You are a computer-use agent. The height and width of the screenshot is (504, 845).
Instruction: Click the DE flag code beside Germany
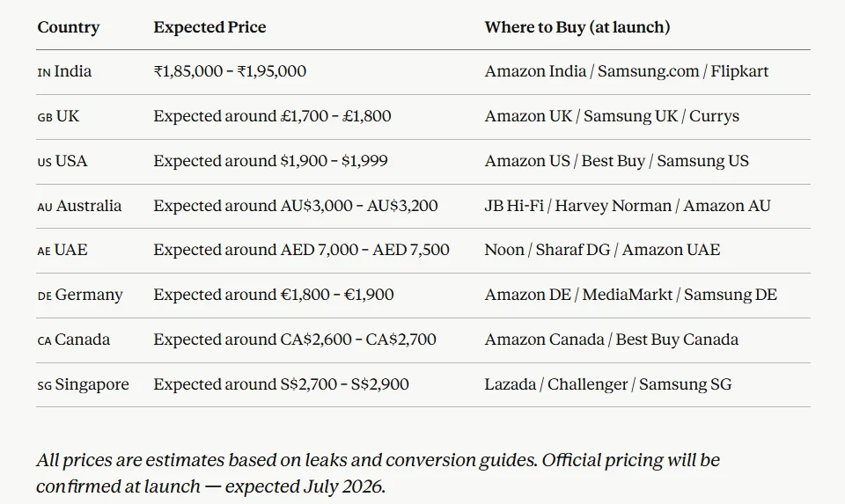coord(45,296)
